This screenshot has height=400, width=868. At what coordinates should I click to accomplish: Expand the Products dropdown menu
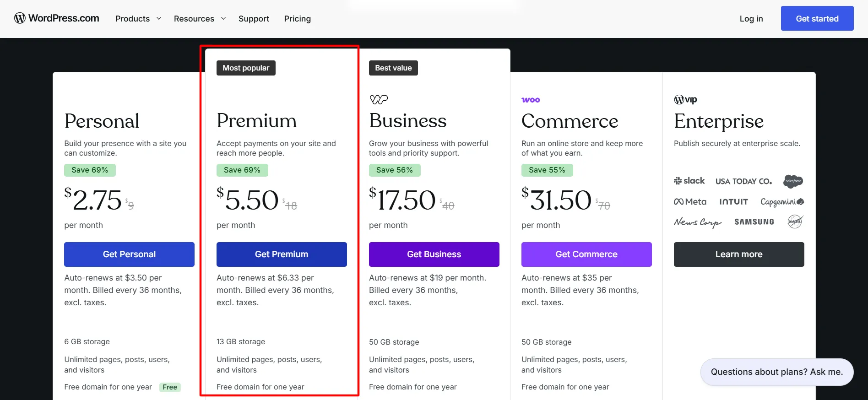138,19
